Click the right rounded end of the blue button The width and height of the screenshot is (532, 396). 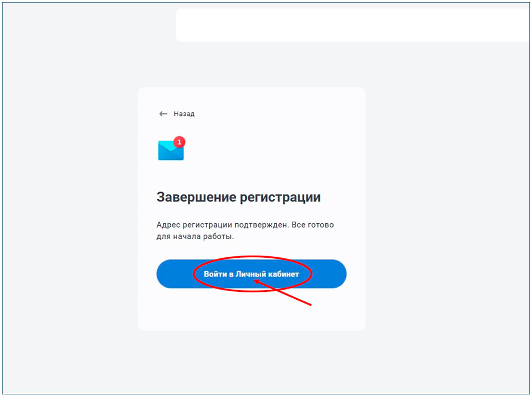coord(337,274)
